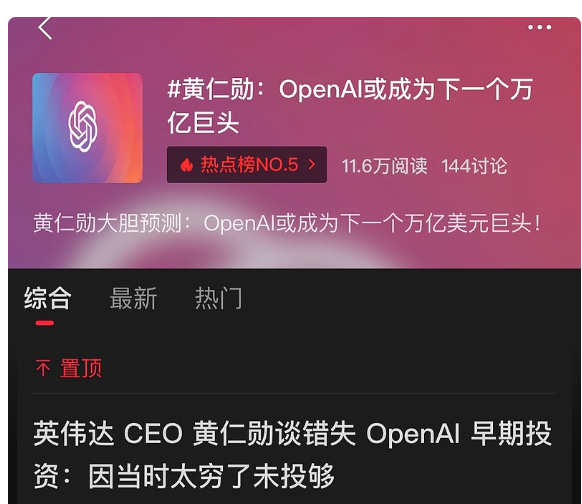Tap the back arrow icon

coord(45,28)
